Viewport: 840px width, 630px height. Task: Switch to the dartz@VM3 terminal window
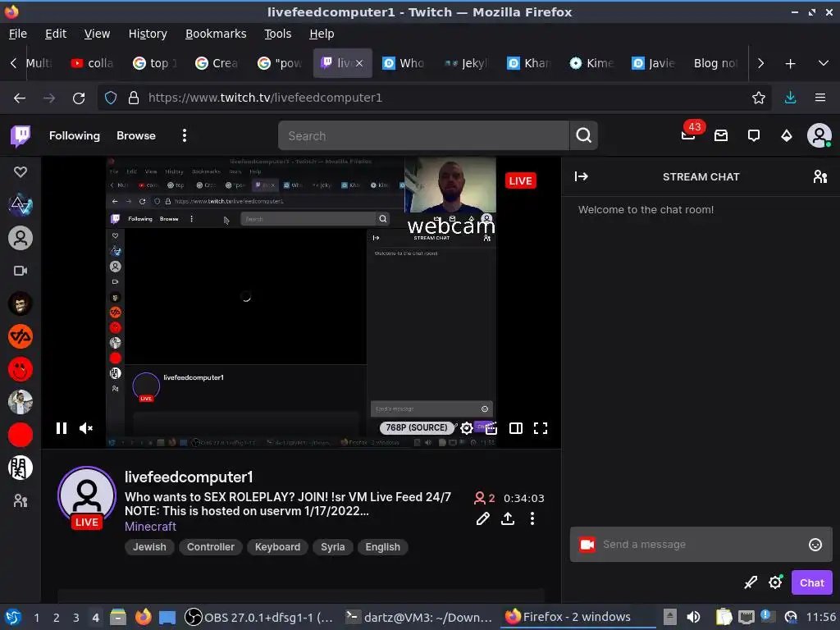(x=418, y=617)
